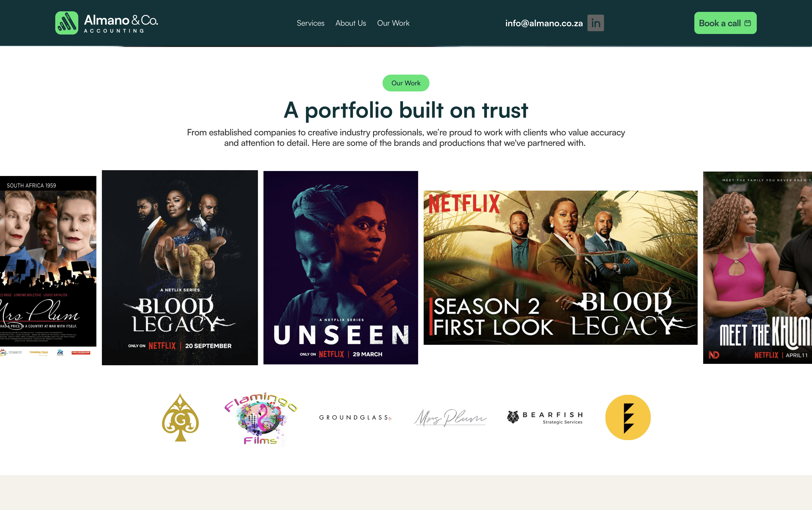The height and width of the screenshot is (510, 812).
Task: Open the LinkedIn icon in header
Action: click(595, 23)
